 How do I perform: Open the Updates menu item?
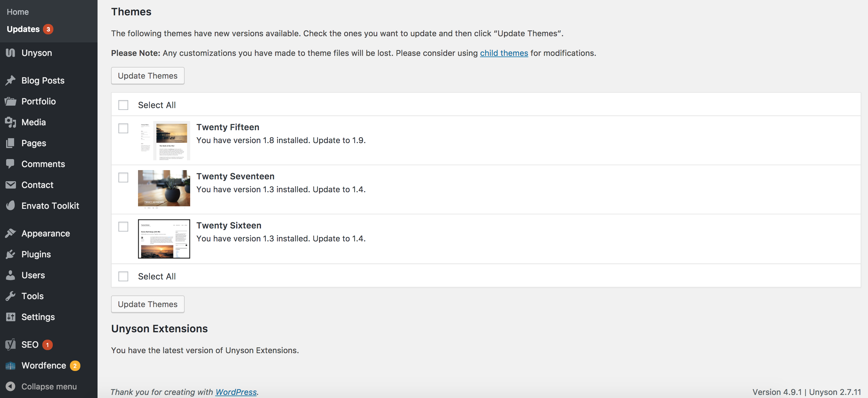[23, 29]
